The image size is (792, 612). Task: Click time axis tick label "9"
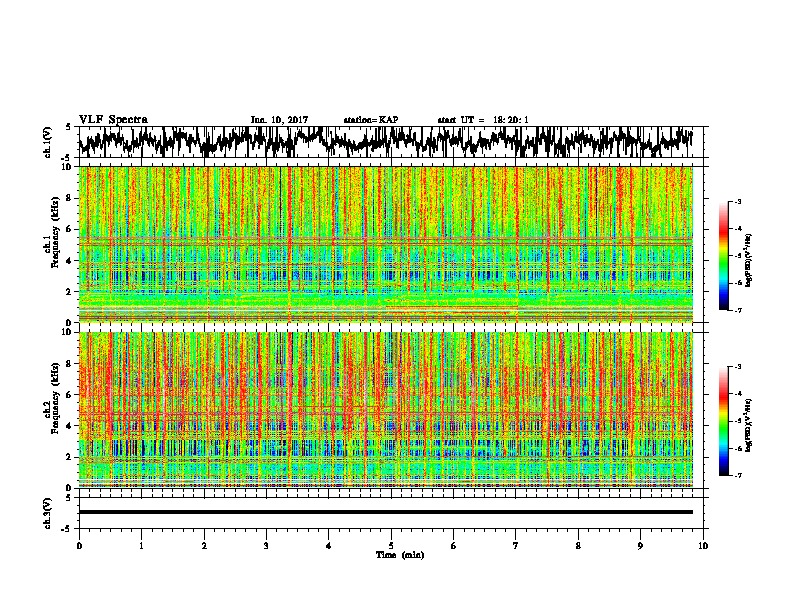coord(640,546)
